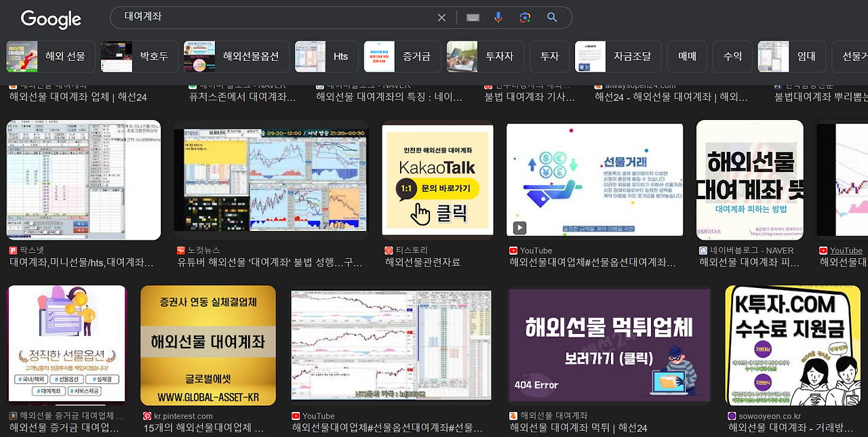
Task: Click the magnifier search icon
Action: coord(552,18)
